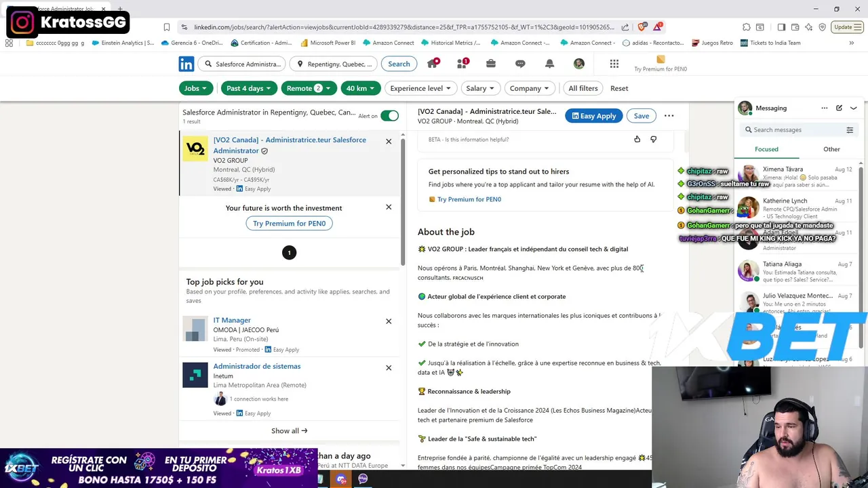This screenshot has width=868, height=488.
Task: Open Ximena Távara conversation
Action: pos(798,177)
